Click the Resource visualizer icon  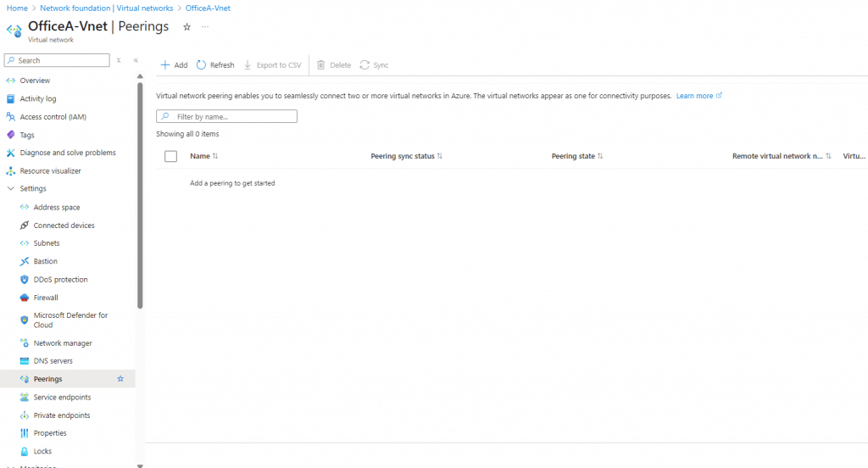click(11, 171)
